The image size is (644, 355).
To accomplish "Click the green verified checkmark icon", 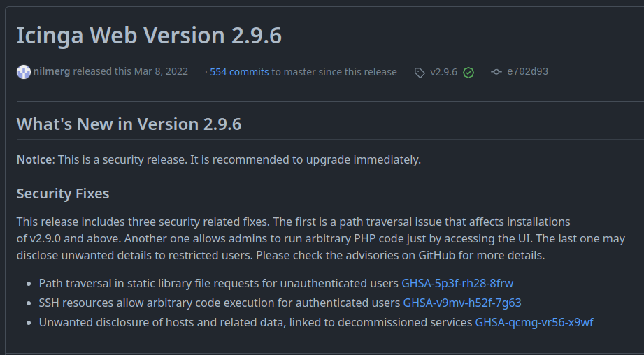I will 468,72.
